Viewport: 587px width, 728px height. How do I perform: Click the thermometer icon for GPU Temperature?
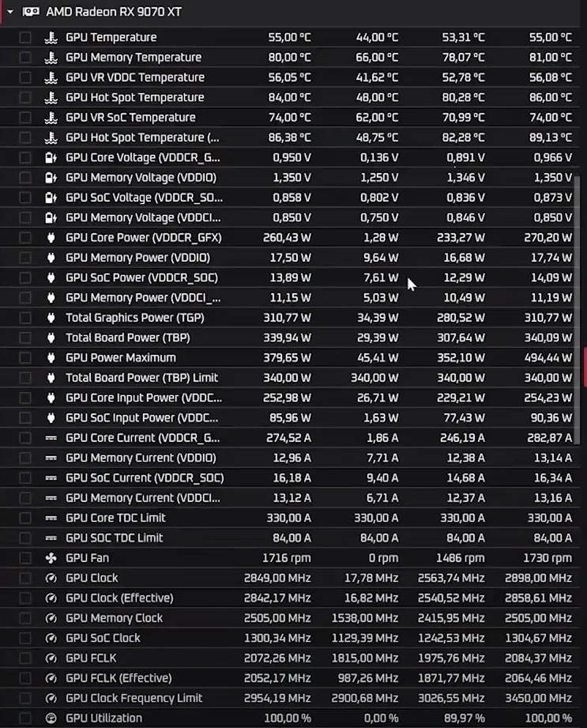point(51,37)
